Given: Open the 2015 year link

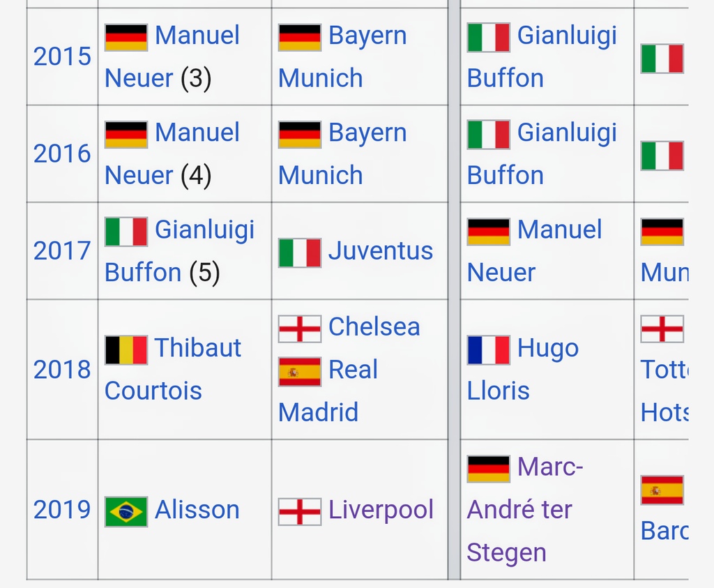Looking at the screenshot, I should click(x=62, y=56).
